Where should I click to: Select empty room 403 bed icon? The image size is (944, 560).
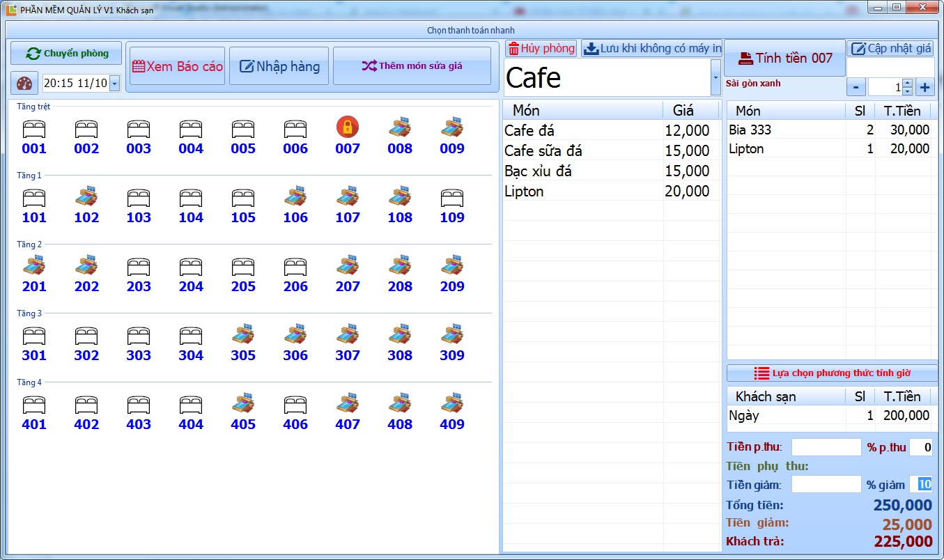[x=139, y=405]
